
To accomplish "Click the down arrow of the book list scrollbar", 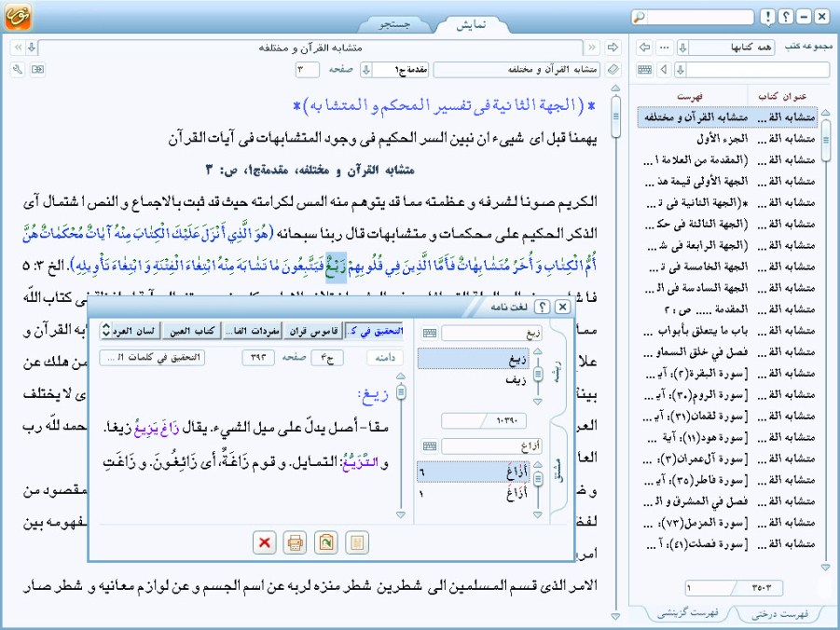I will pos(825,567).
